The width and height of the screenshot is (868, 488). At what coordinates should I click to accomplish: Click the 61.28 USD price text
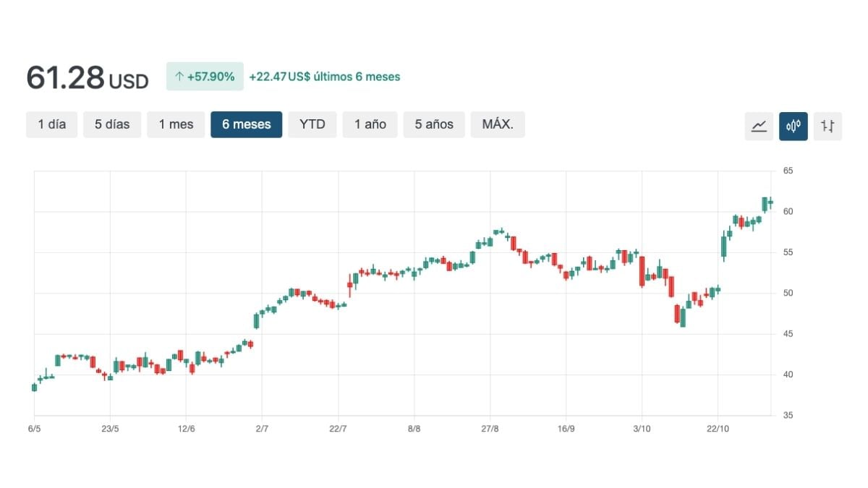87,78
